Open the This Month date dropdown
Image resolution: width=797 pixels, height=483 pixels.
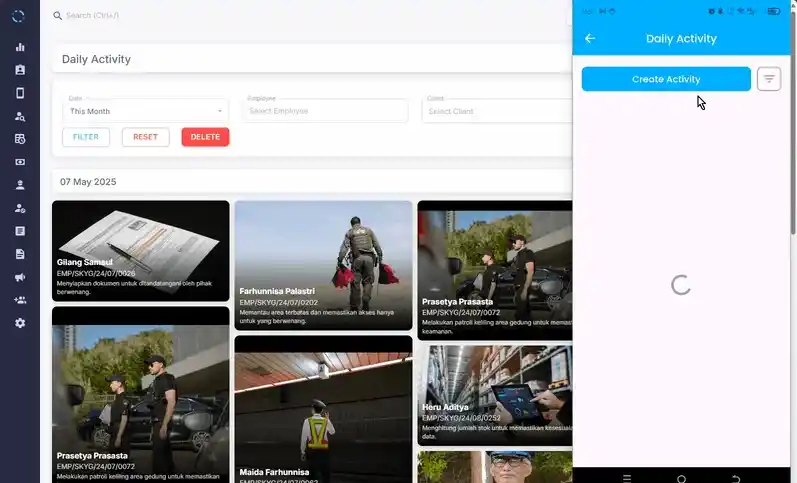(x=146, y=111)
